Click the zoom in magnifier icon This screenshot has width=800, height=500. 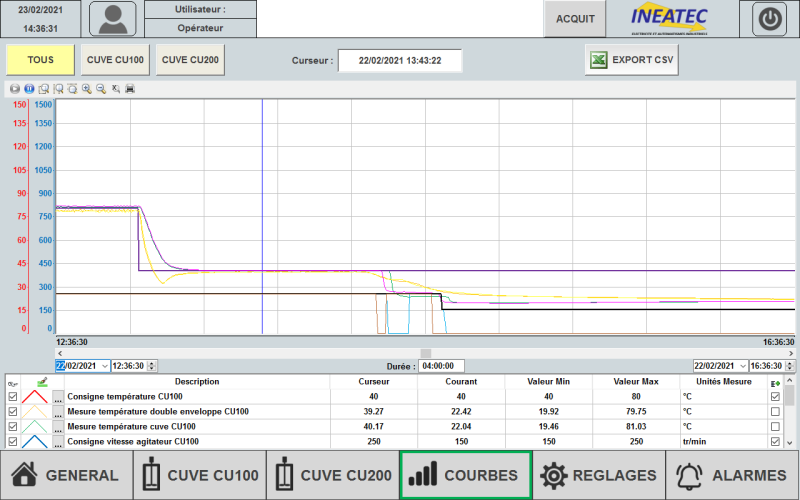[87, 89]
